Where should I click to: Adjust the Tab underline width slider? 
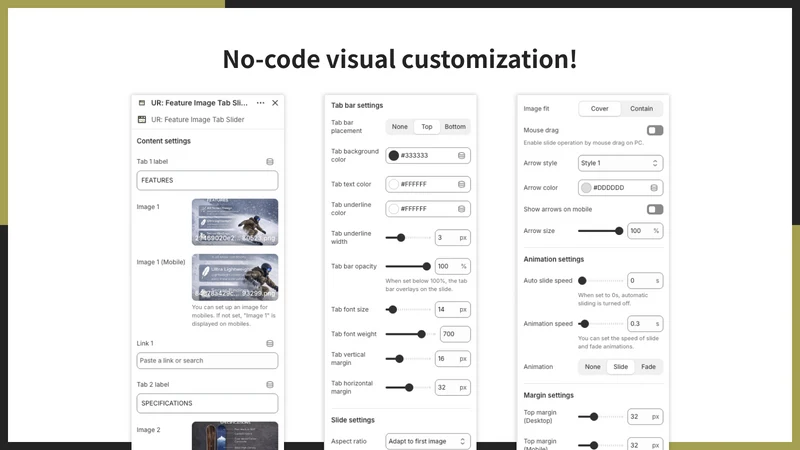click(x=408, y=238)
